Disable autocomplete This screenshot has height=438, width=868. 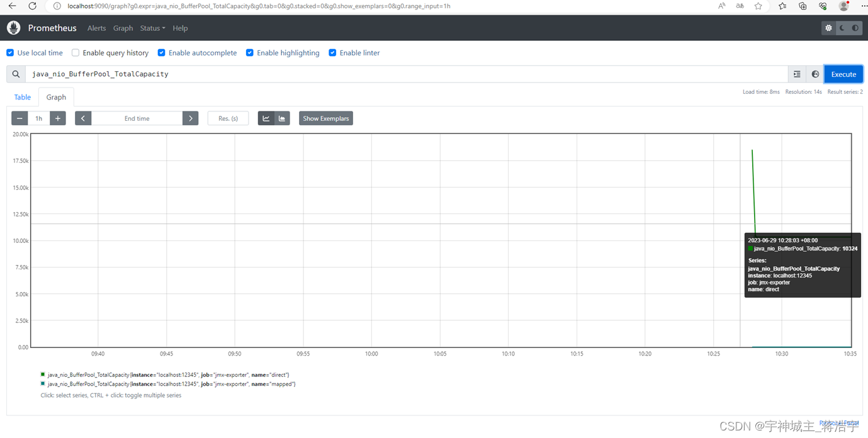(161, 52)
